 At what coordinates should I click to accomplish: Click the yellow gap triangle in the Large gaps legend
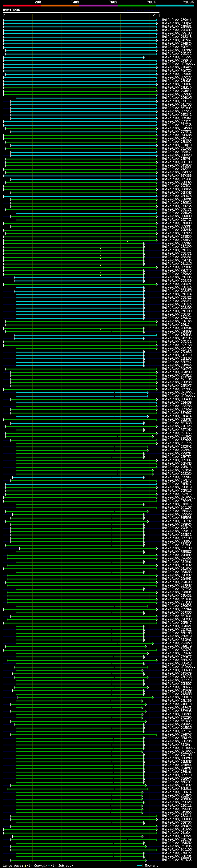[25, 866]
